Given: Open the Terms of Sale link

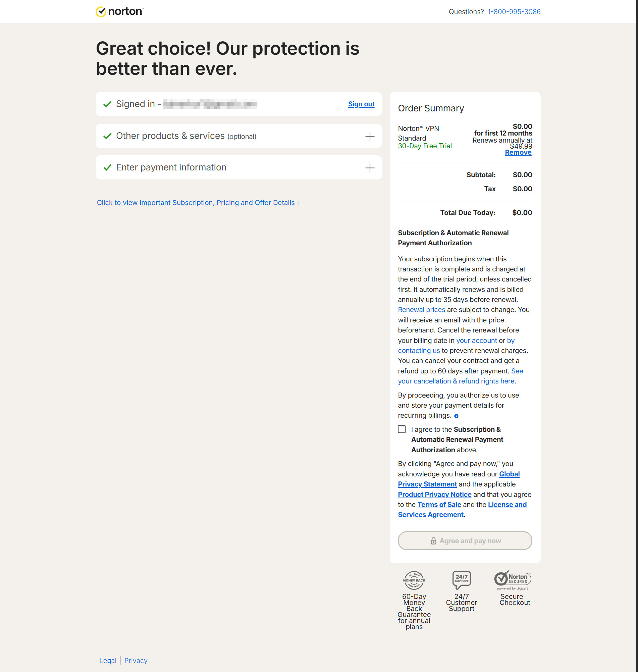Looking at the screenshot, I should [x=439, y=505].
